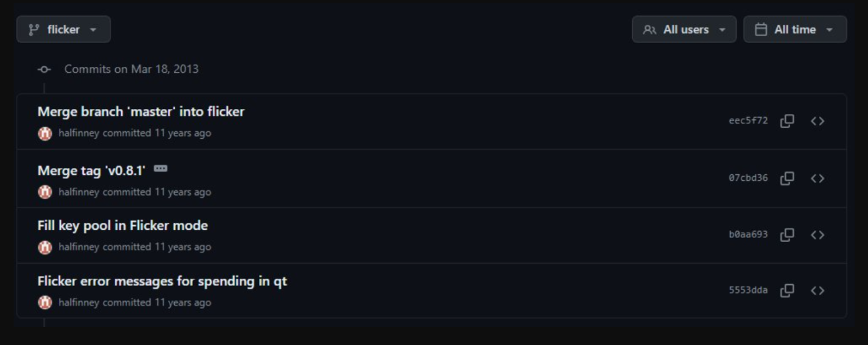Viewport: 868px width, 345px height.
Task: Open the Merge tag 'v0.8.1' commit
Action: [x=91, y=171]
